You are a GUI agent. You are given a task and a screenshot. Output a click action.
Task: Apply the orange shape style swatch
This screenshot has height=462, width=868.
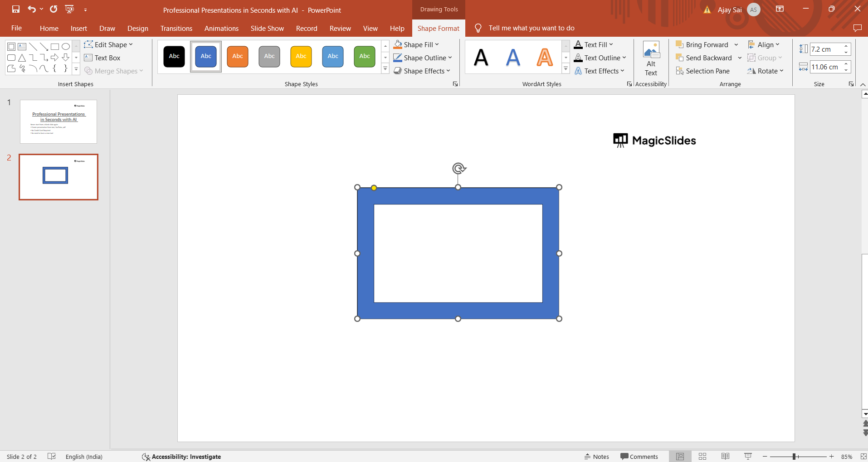tap(238, 57)
